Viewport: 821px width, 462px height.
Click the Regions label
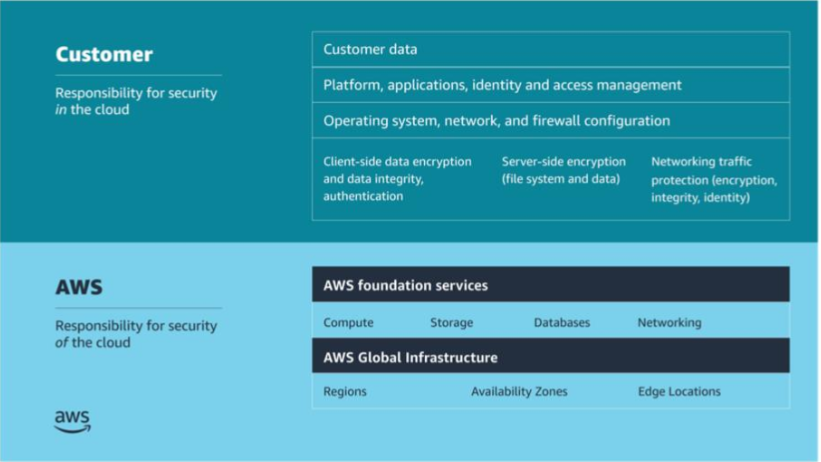click(x=345, y=392)
